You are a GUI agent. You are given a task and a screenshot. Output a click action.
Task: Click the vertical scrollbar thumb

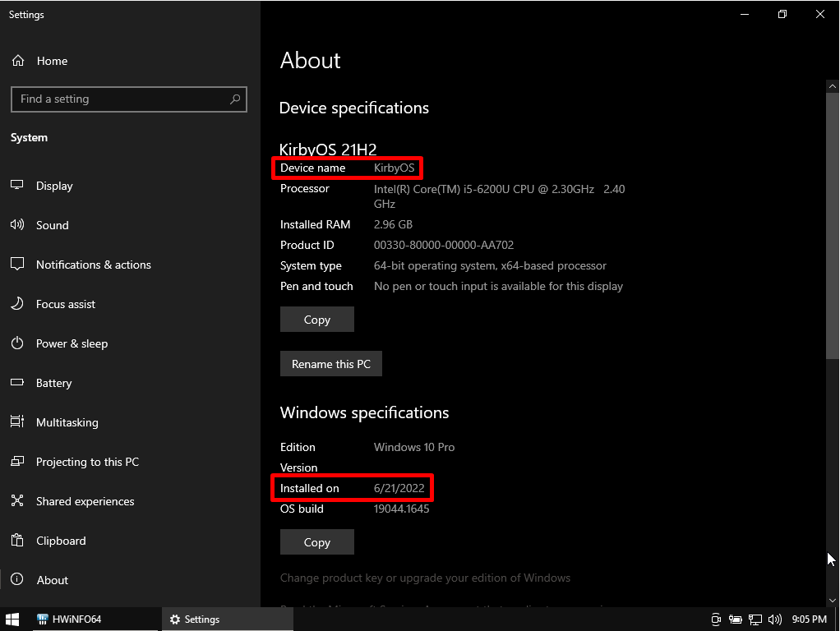[x=832, y=225]
